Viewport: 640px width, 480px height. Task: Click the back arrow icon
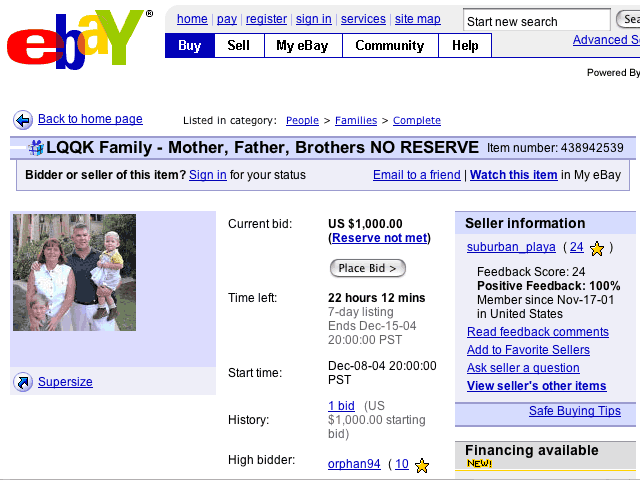click(22, 120)
